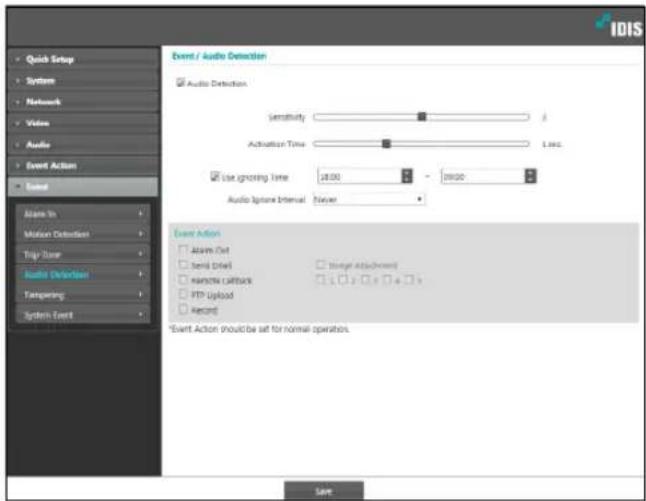
Task: Toggle the Audio Detection checkbox
Action: (180, 82)
